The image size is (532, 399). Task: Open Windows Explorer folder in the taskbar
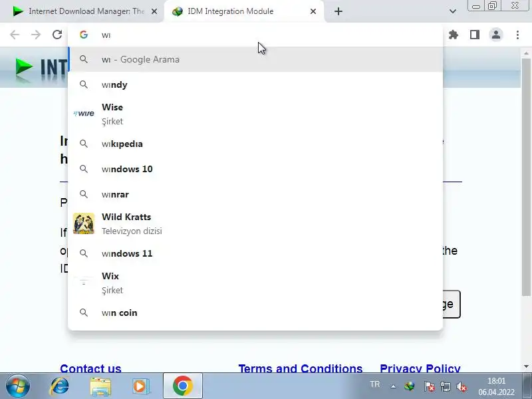[x=100, y=386]
